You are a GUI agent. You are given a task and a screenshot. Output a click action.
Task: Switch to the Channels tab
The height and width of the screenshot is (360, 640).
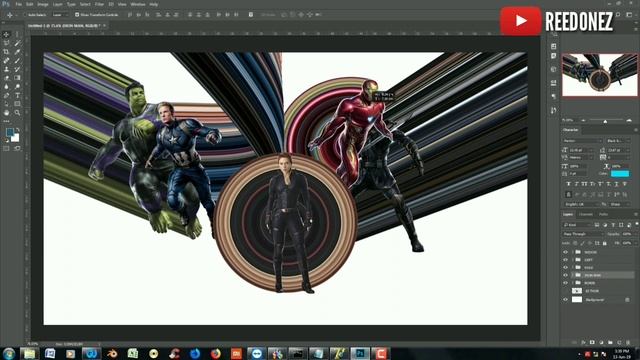coord(586,214)
